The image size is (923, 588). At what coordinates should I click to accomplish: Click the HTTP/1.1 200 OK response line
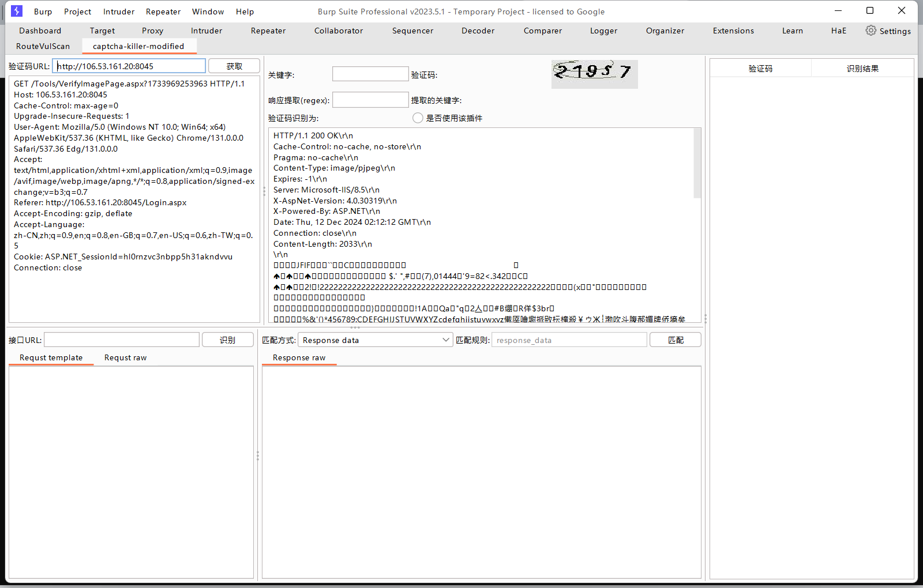point(313,135)
